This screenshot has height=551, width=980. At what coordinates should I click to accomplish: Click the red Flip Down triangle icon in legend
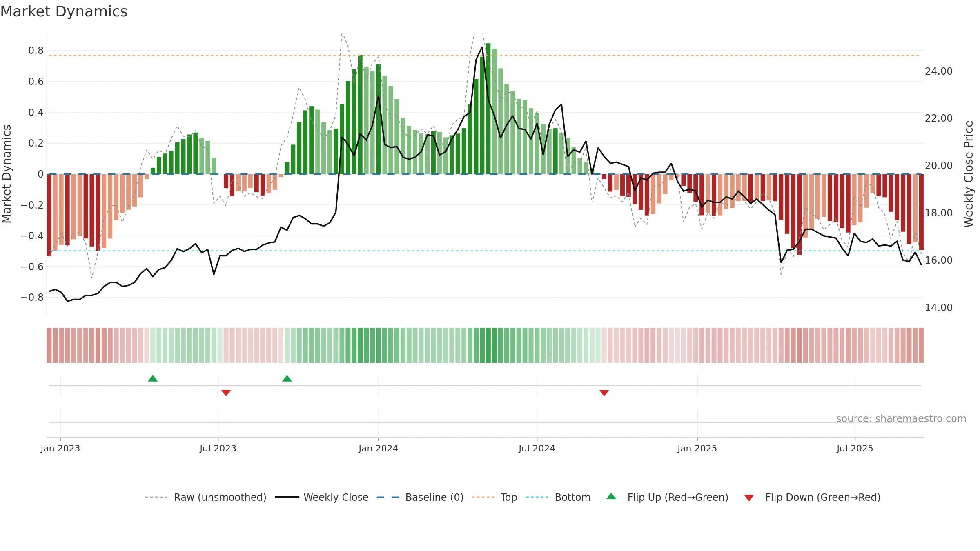tap(749, 498)
